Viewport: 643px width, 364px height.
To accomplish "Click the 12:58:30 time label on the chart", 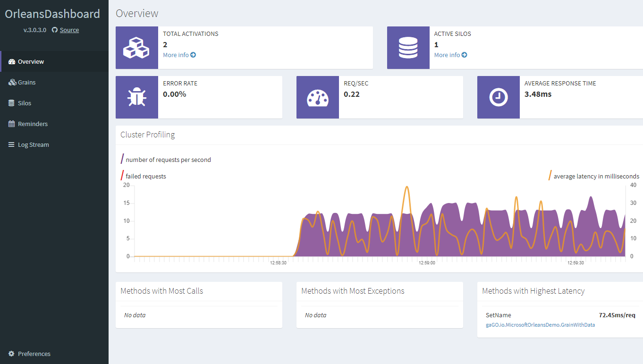I will (278, 263).
